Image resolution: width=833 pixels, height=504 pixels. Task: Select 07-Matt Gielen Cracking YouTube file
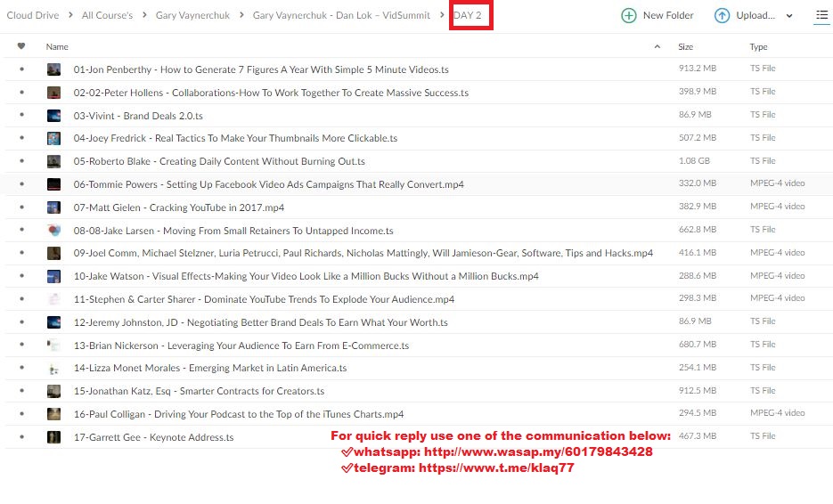(x=179, y=207)
